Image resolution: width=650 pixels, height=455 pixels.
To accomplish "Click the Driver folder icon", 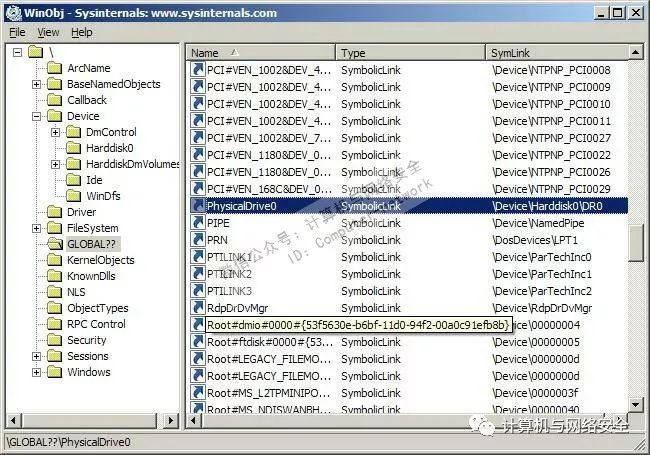I will [54, 212].
